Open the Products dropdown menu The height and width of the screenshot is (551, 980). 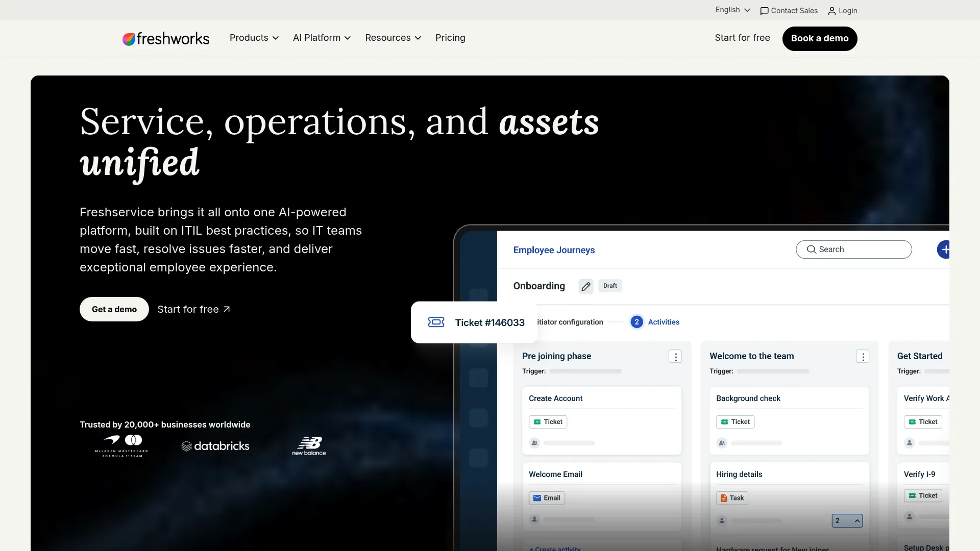tap(254, 38)
